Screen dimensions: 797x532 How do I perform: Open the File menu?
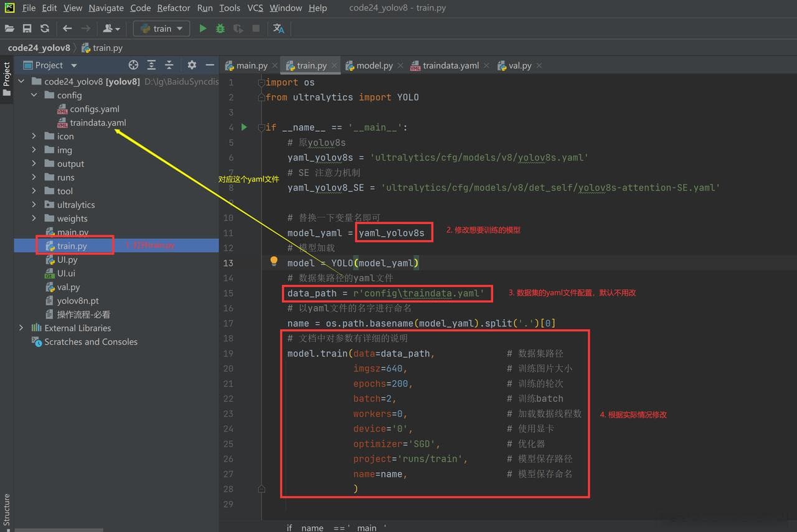(x=29, y=8)
